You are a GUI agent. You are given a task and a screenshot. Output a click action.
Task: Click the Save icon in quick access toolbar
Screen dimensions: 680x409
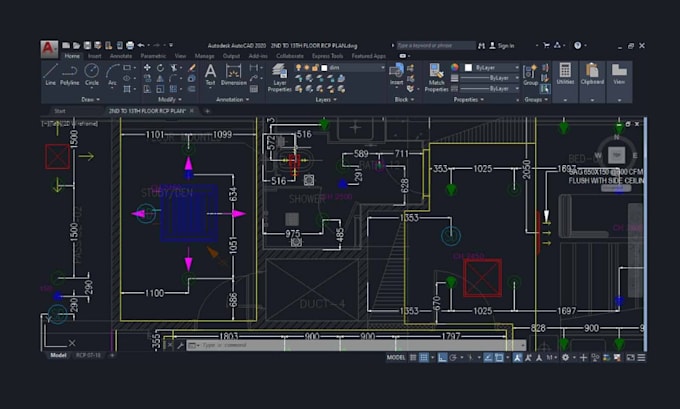(x=87, y=45)
